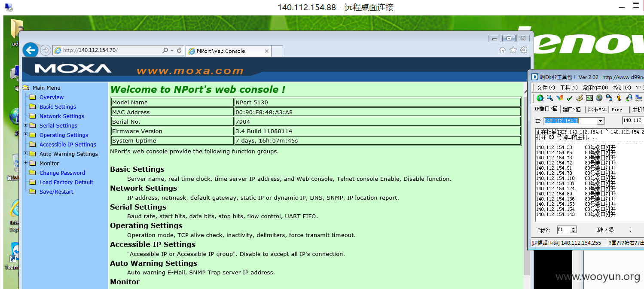Click the magnifying glass icon in D toolkit toolbar
The width and height of the screenshot is (644, 289).
549,98
